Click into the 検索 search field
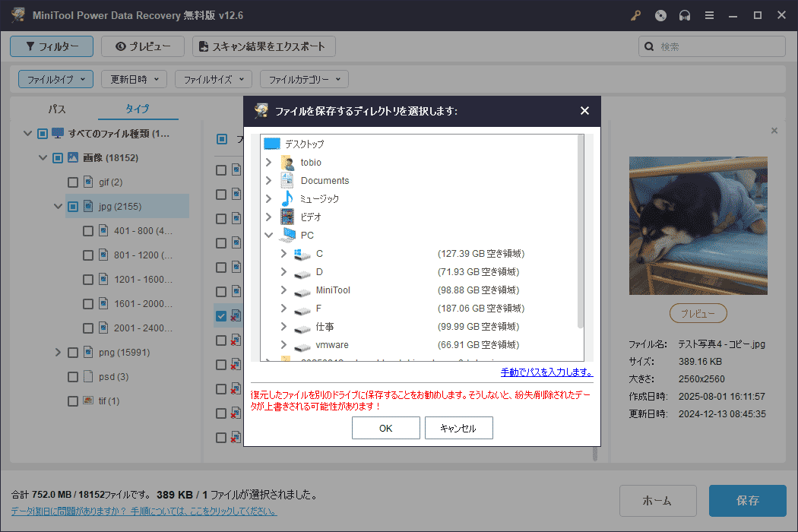798x532 pixels. click(x=711, y=46)
